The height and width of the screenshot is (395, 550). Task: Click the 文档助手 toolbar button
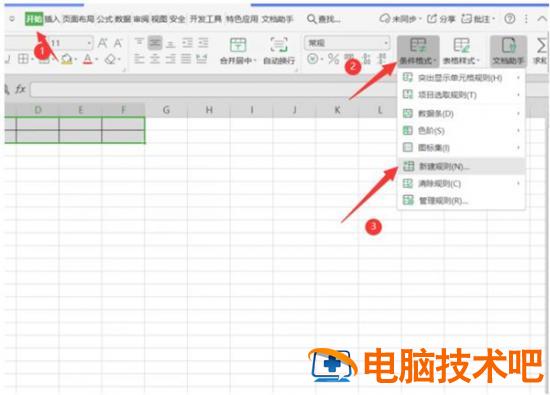click(508, 51)
